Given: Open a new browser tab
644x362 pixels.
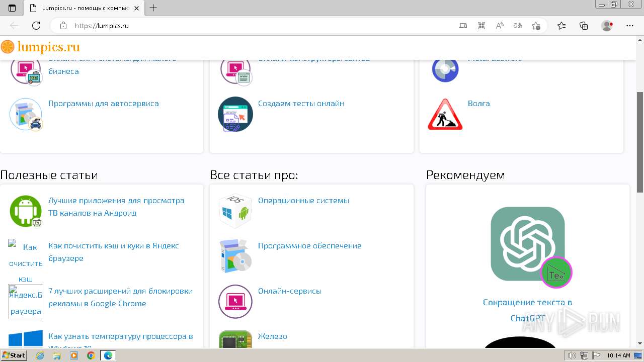Looking at the screenshot, I should 153,8.
